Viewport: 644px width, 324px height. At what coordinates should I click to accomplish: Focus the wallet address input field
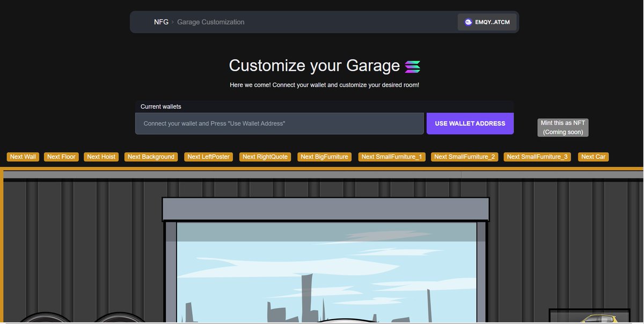point(280,124)
